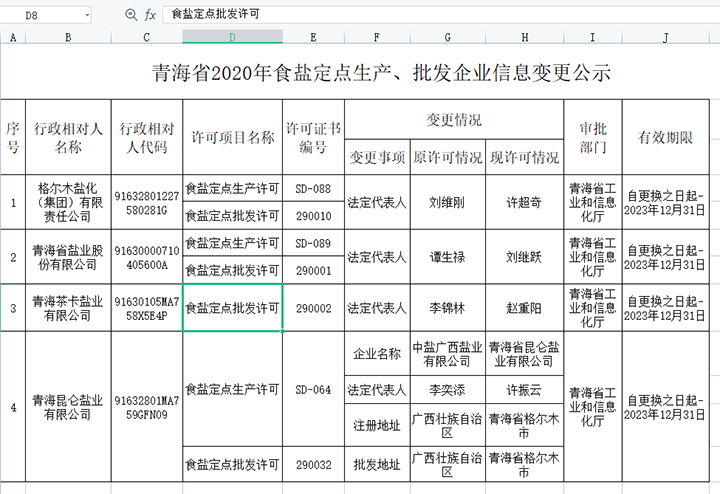720x494 pixels.
Task: Open the fx insert function icon
Action: pos(150,15)
